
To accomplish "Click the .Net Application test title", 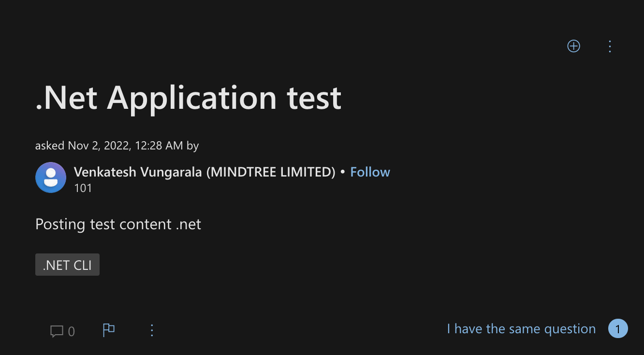I will click(x=189, y=98).
